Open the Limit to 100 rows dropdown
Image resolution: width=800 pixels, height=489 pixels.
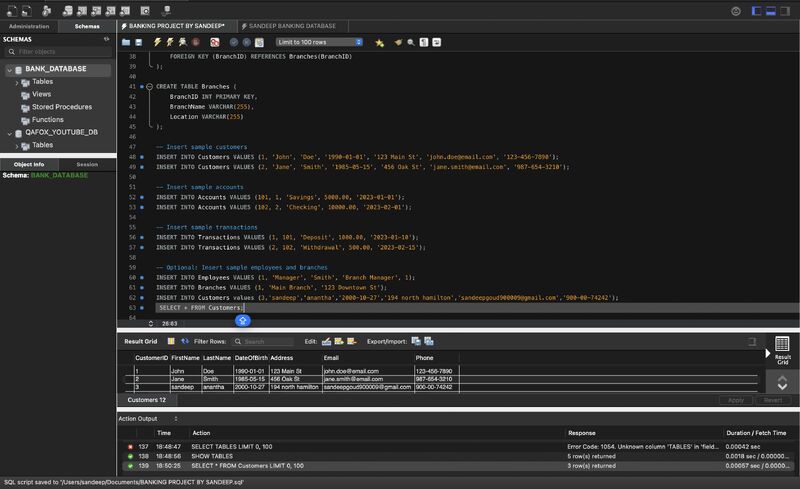[x=319, y=43]
